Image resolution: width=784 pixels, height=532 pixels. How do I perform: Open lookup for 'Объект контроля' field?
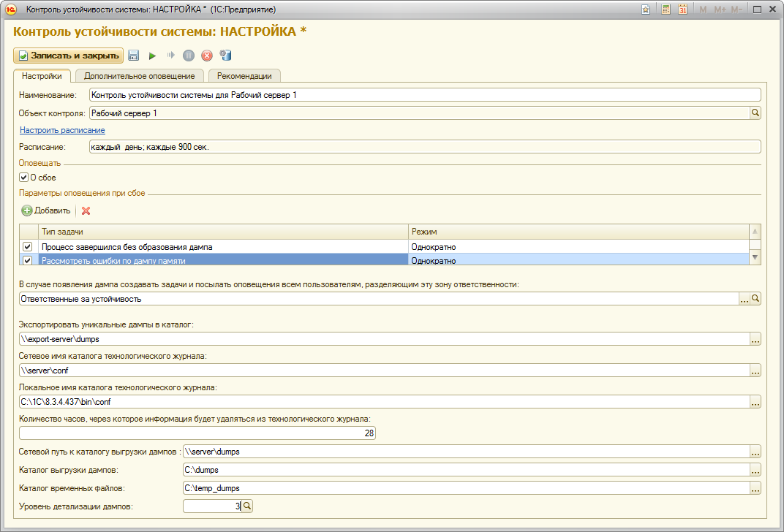(755, 113)
